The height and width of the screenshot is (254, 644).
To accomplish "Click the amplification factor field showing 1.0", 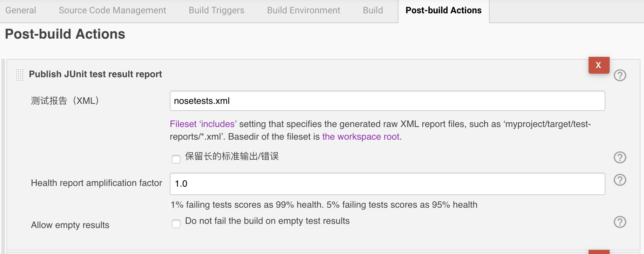I will tap(387, 184).
